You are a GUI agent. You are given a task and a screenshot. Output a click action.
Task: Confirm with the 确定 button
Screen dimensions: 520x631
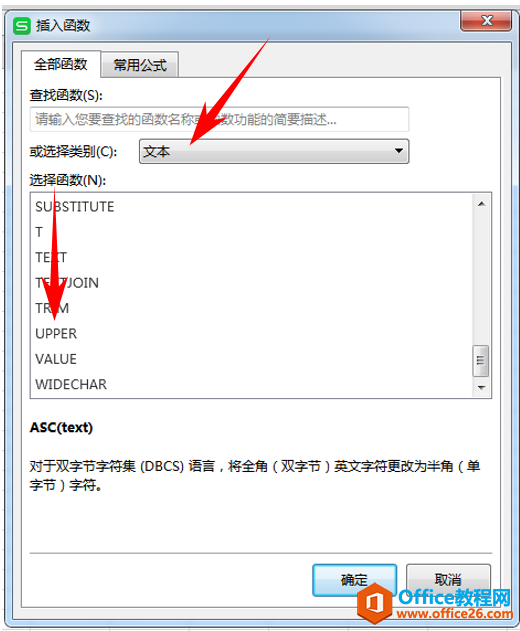pos(355,580)
